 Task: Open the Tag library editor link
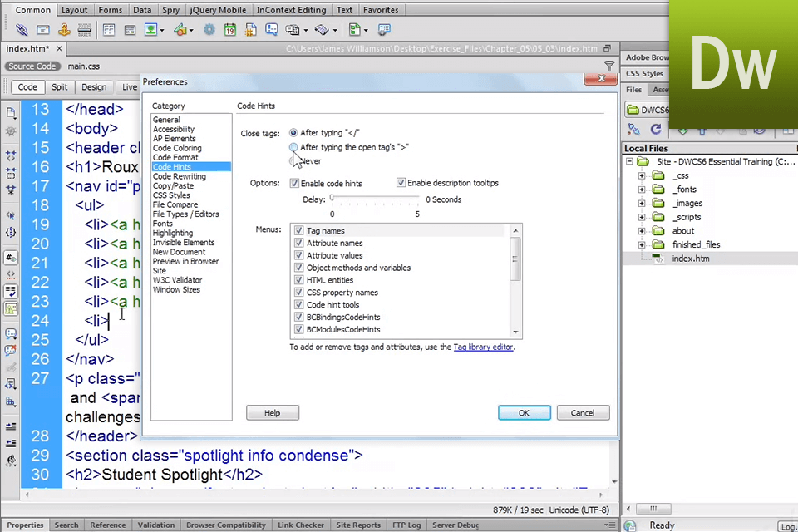483,347
